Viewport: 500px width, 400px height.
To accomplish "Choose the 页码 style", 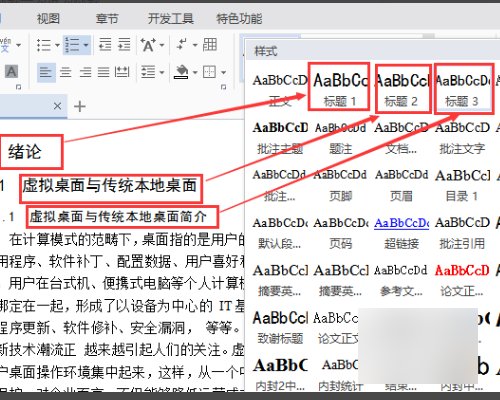I will click(340, 233).
